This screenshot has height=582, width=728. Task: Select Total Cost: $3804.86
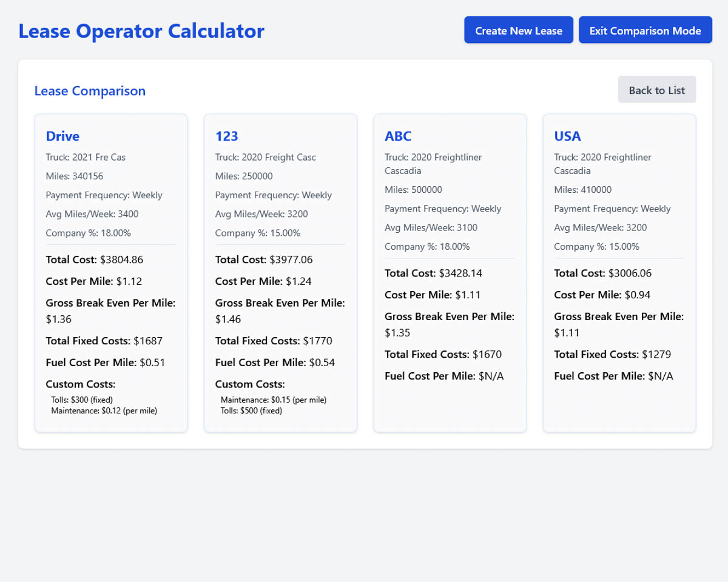[x=95, y=259]
